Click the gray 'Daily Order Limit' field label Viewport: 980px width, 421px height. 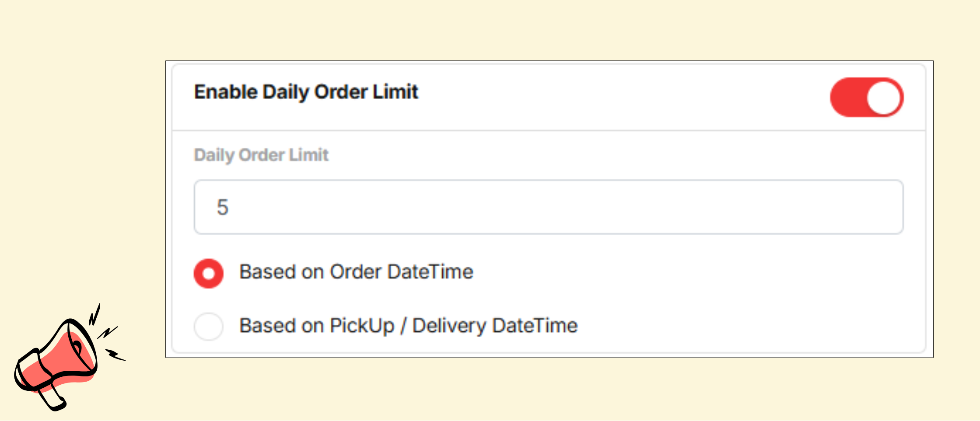point(261,155)
